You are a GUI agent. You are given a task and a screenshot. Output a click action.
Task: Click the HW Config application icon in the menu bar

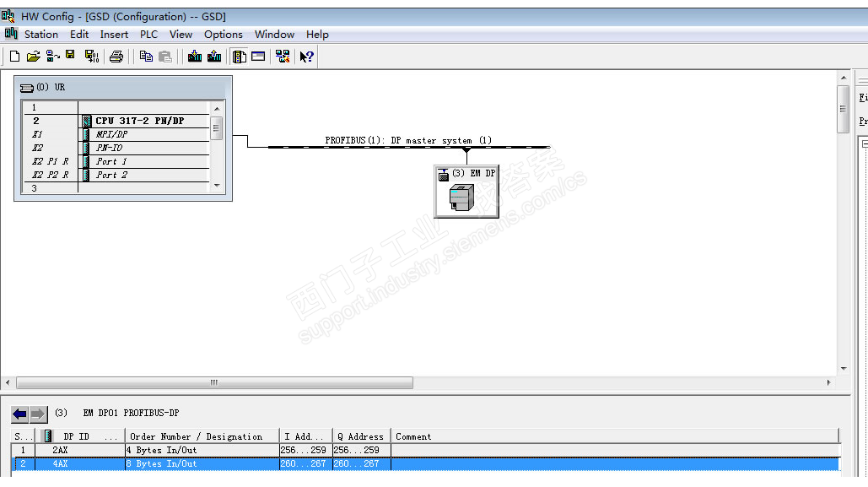(x=11, y=34)
